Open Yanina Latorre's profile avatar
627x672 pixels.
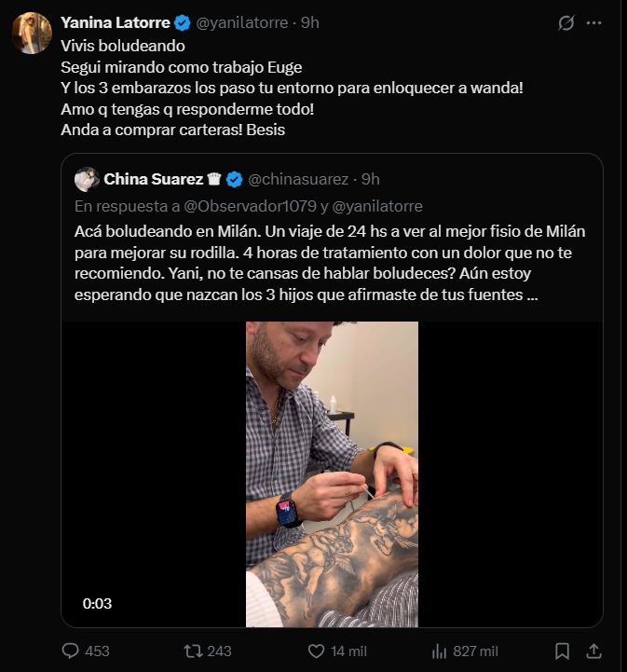pyautogui.click(x=31, y=34)
